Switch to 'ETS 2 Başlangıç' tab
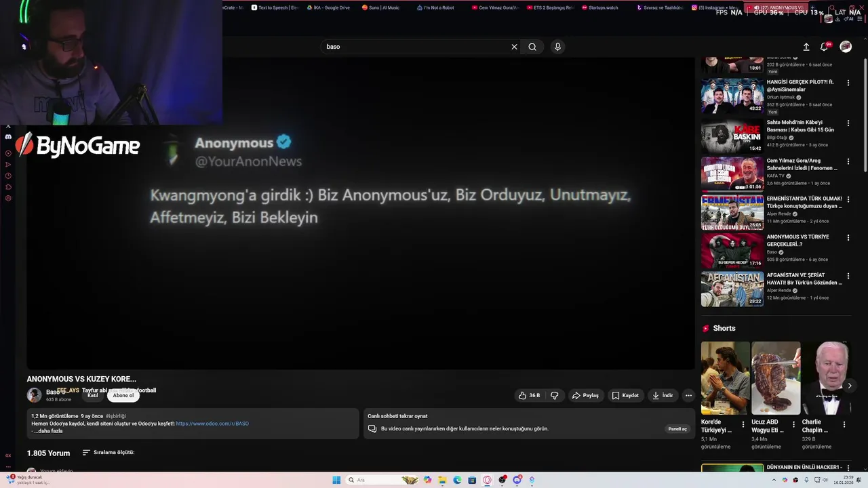Image resolution: width=868 pixels, height=488 pixels. pos(549,7)
